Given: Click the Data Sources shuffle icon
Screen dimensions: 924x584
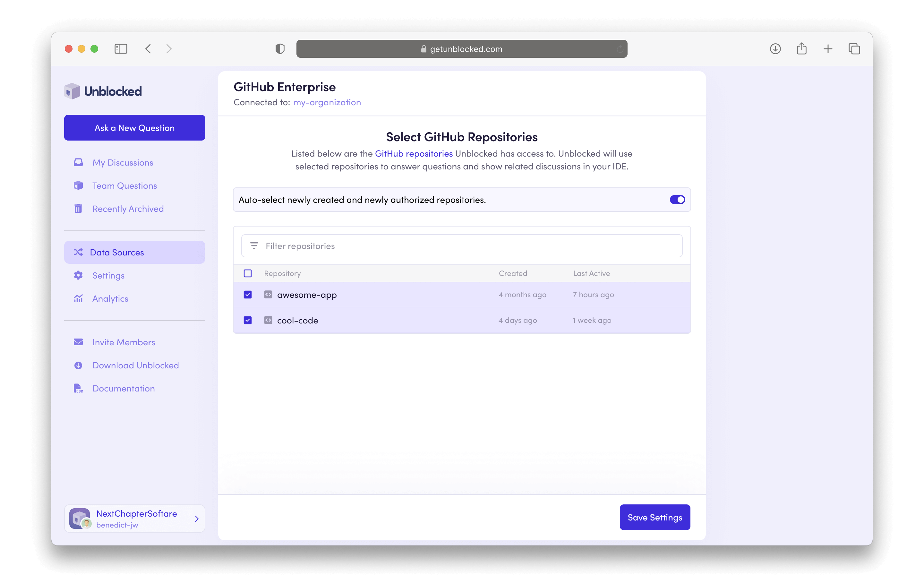Looking at the screenshot, I should (x=78, y=252).
